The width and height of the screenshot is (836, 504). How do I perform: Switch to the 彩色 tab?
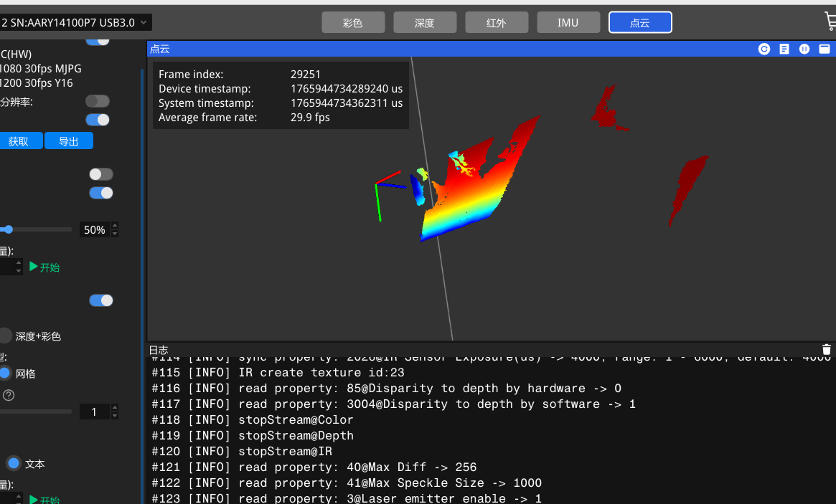353,22
